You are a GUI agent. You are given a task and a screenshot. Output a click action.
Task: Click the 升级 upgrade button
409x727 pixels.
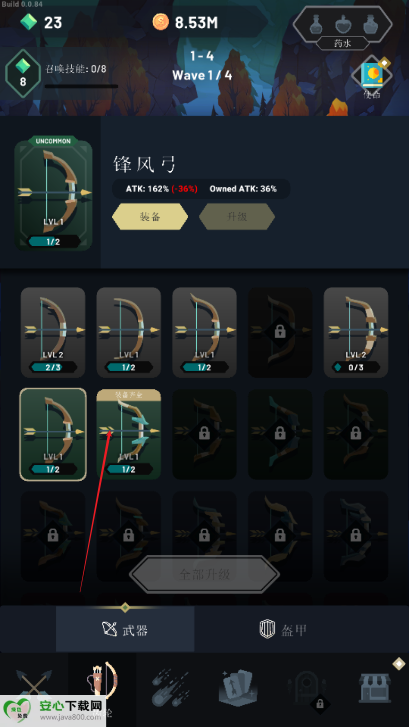click(x=237, y=217)
